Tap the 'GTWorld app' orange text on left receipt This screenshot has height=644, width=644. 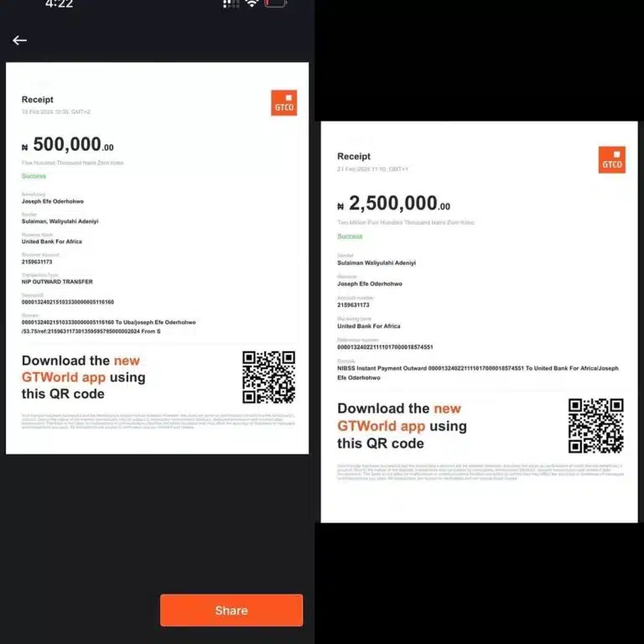(x=64, y=377)
